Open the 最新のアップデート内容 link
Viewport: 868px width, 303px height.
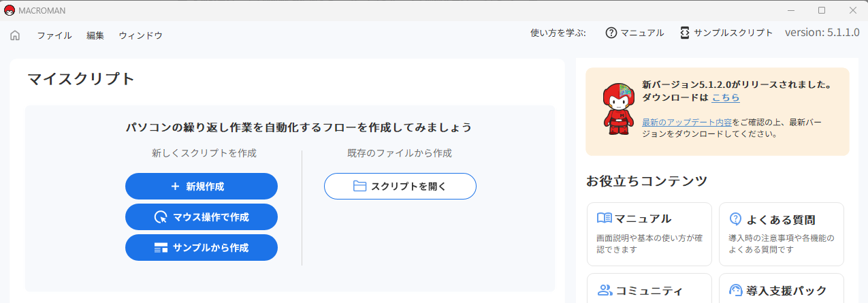[x=687, y=123]
